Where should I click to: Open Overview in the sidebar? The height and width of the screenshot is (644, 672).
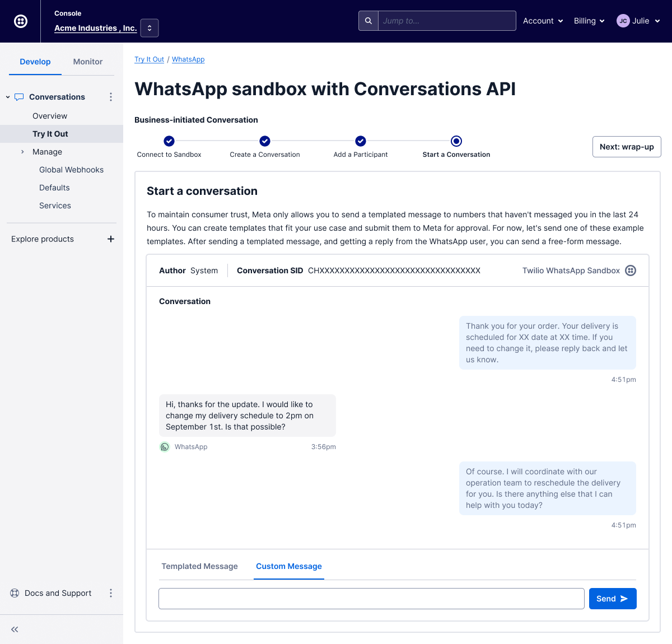pos(50,116)
